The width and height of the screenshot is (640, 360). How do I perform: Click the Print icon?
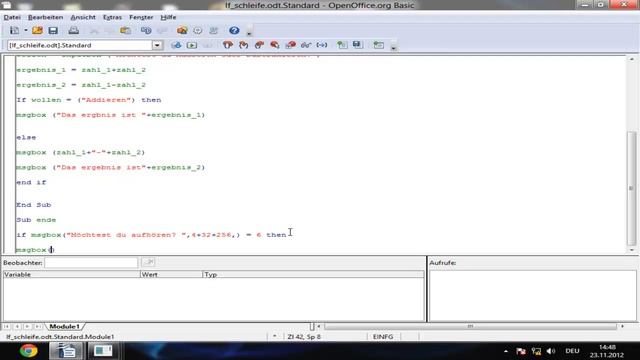pyautogui.click(x=73, y=31)
